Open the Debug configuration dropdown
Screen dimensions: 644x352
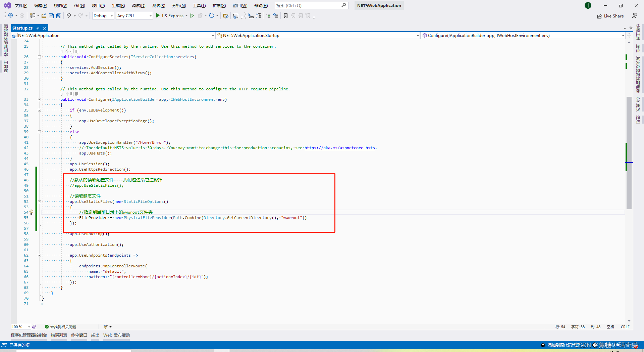click(103, 15)
